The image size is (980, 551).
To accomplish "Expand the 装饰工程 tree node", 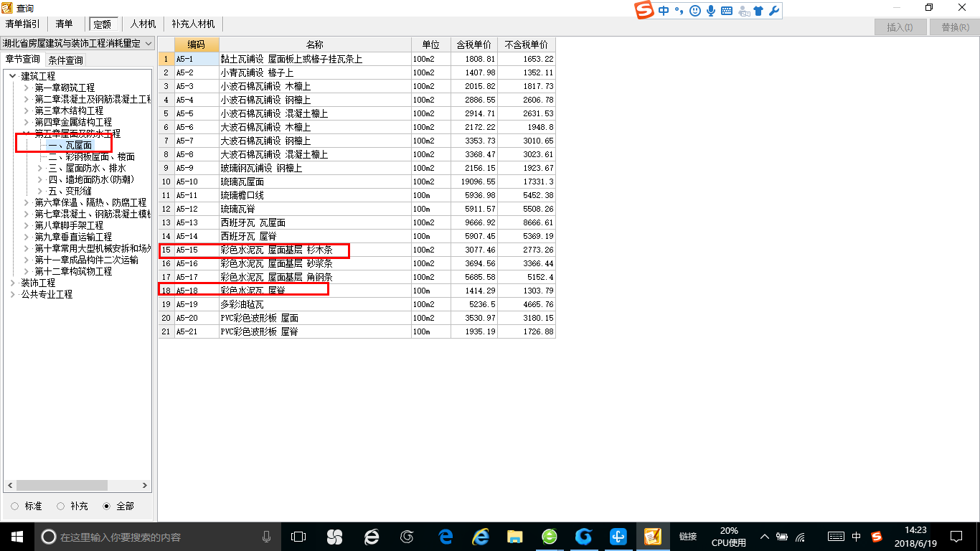I will click(x=13, y=283).
